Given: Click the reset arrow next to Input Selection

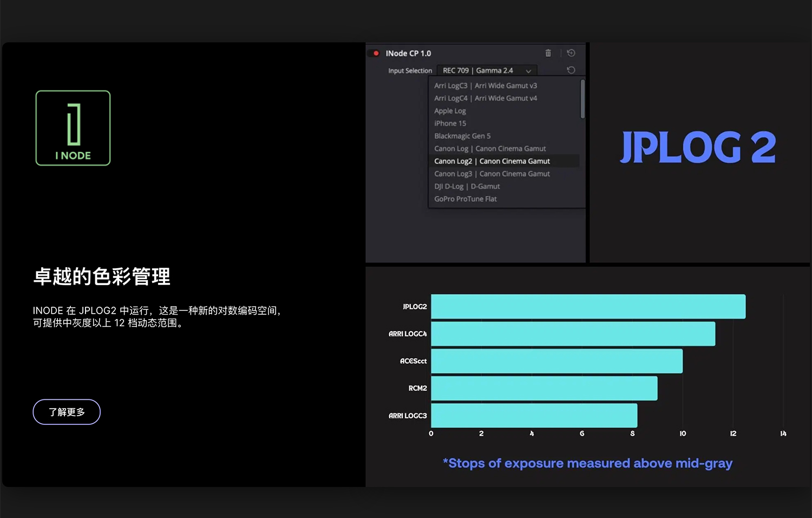Looking at the screenshot, I should coord(571,70).
